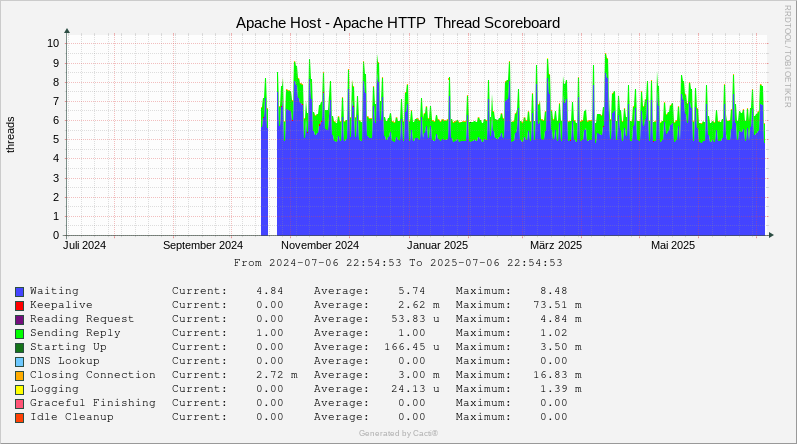Click the purple Reading Request legend swatch
The image size is (797, 444).
[19, 320]
